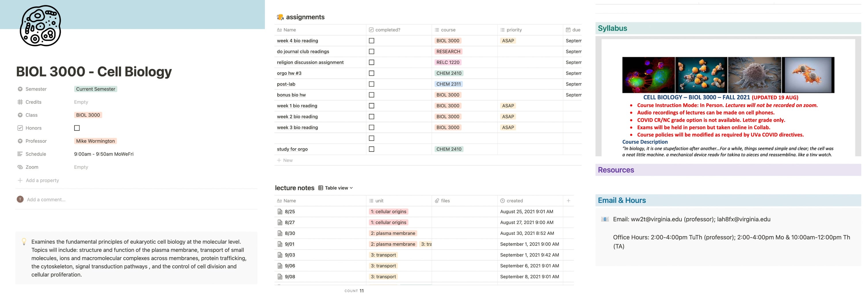
Task: Click the files column paperclip icon
Action: point(437,201)
